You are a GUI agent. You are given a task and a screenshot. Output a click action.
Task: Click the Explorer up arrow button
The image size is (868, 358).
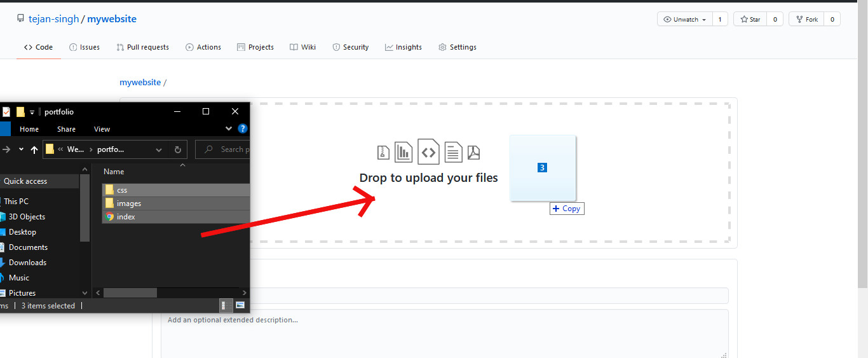tap(34, 149)
